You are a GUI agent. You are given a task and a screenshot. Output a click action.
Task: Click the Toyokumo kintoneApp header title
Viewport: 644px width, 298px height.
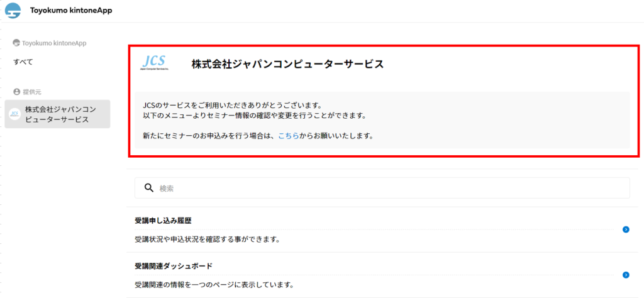click(x=71, y=11)
